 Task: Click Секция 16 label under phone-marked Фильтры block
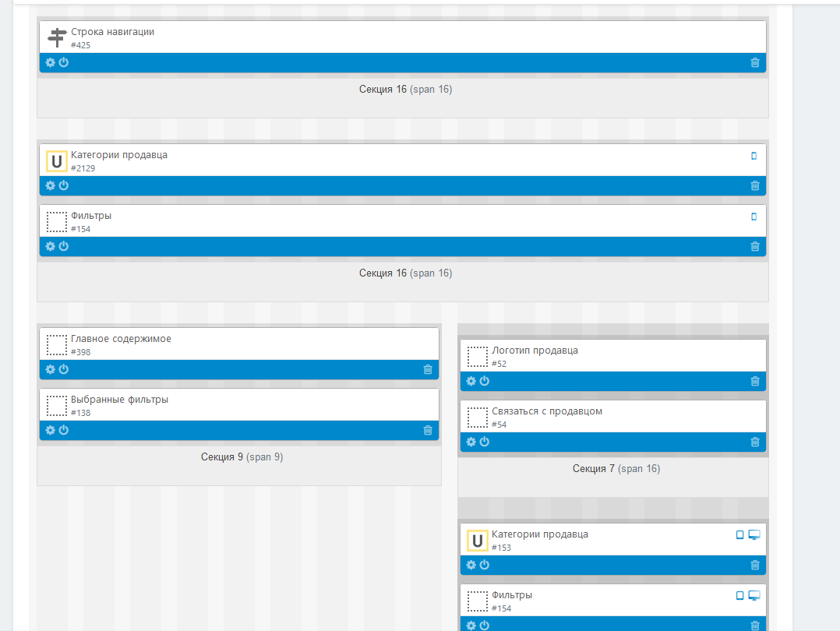point(405,273)
